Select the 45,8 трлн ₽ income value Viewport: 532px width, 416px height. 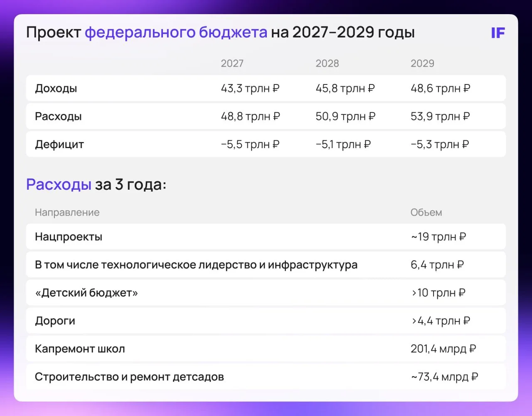tap(345, 88)
